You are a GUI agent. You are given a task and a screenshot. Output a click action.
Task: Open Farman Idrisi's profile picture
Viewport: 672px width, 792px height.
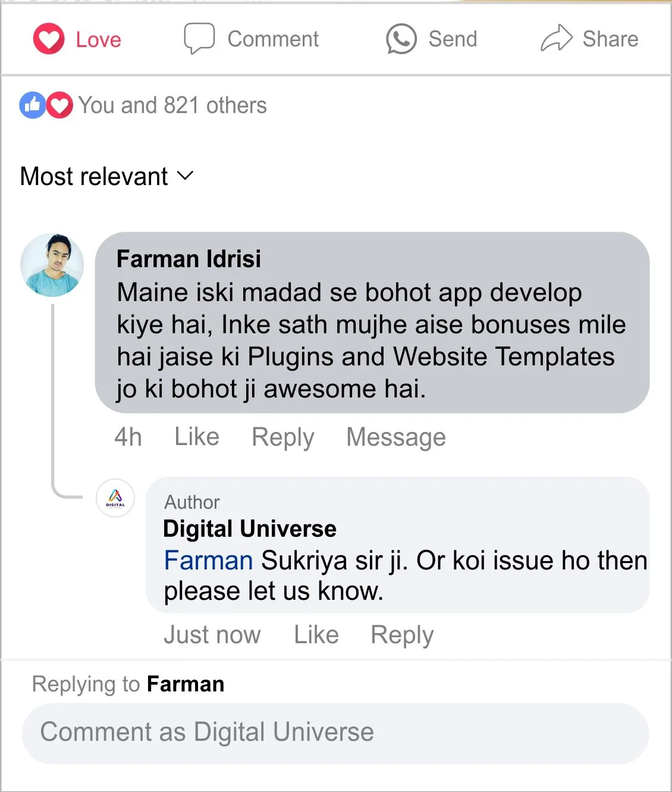click(x=52, y=265)
